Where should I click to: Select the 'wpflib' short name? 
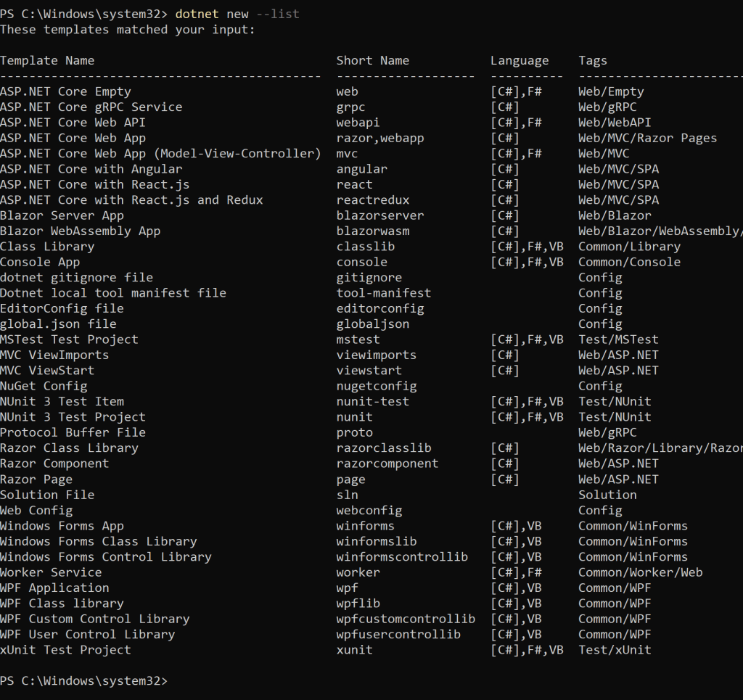358,604
